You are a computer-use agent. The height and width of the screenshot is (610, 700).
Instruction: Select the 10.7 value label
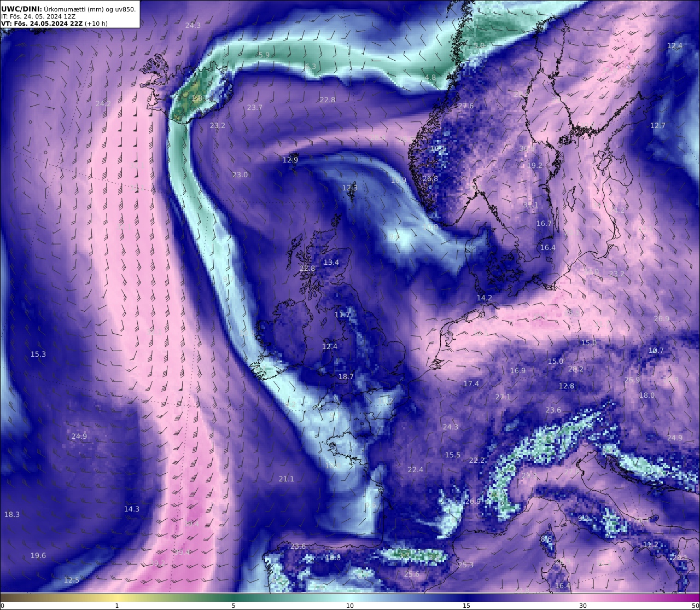click(656, 351)
